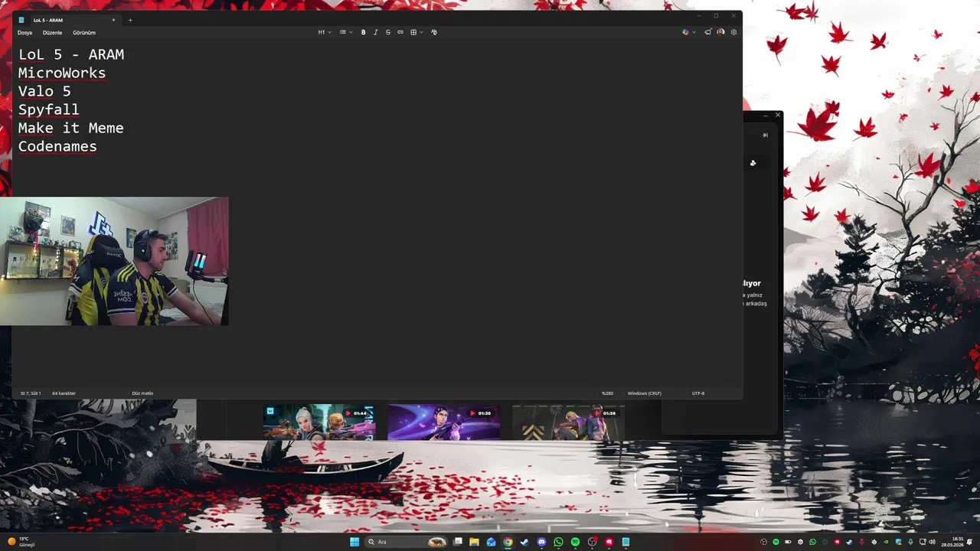Click the NVIDIA tray icon
Viewport: 980px width, 551px height.
(886, 542)
